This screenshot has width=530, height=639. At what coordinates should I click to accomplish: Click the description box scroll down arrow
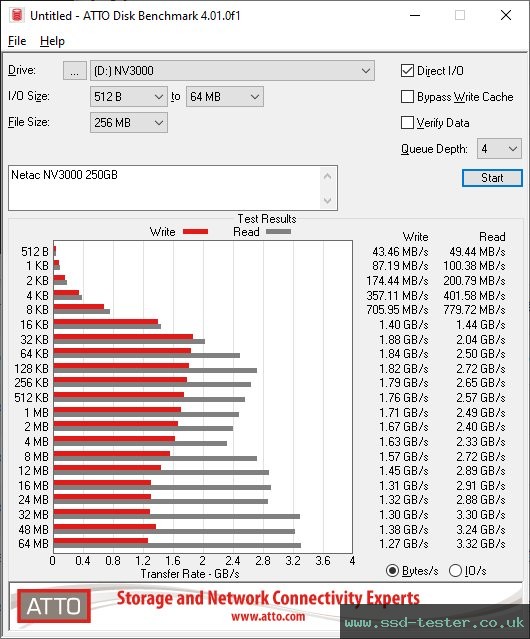pos(328,200)
